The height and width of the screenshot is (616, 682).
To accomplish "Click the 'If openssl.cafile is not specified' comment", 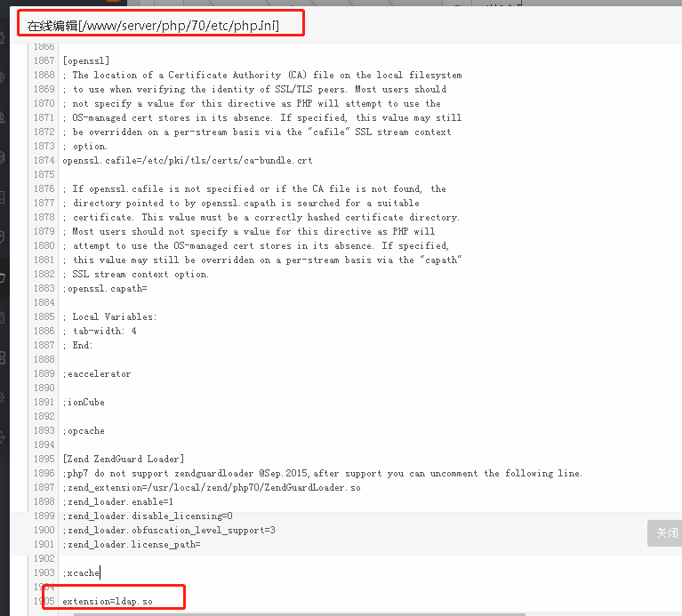I will (254, 188).
